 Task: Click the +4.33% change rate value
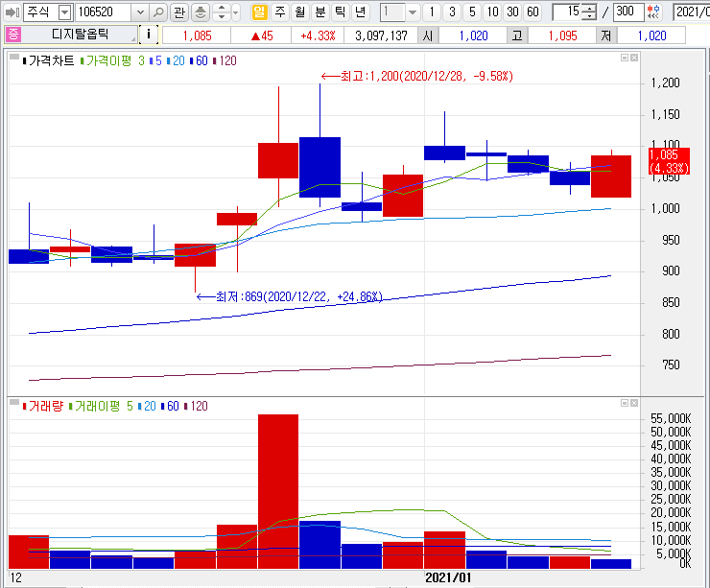[318, 35]
